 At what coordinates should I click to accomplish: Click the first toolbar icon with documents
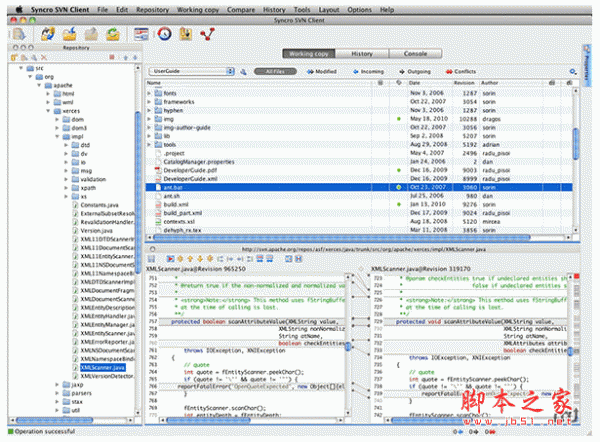click(x=19, y=34)
